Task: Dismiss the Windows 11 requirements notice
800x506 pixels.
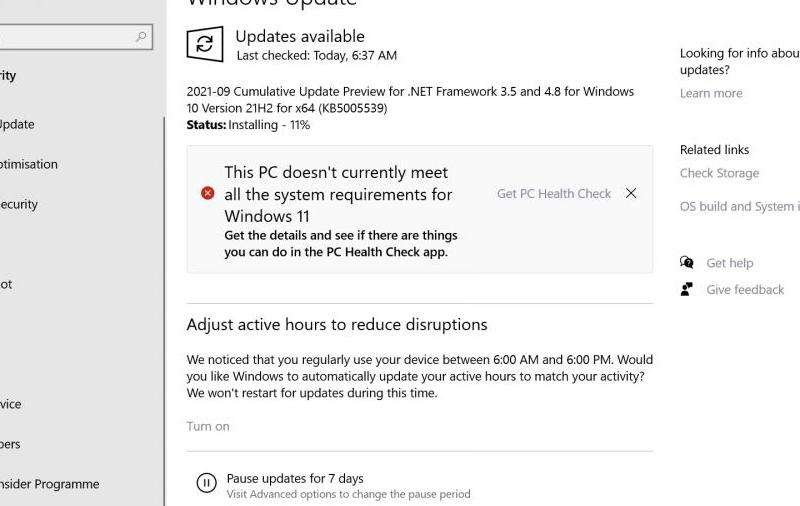Action: (x=631, y=193)
